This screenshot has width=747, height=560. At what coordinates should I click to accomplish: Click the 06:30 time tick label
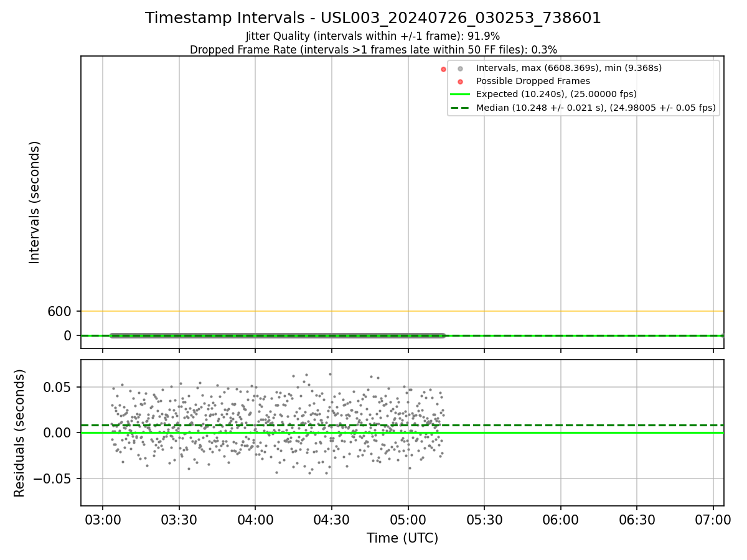tap(637, 520)
